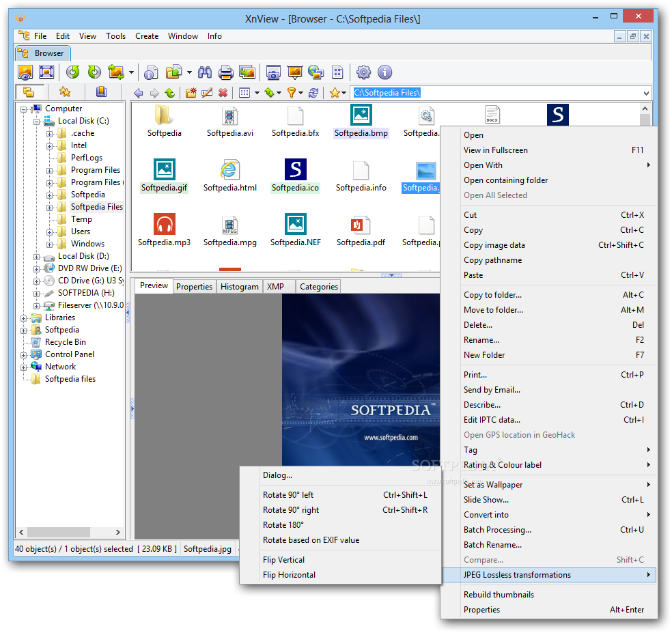
Task: Open the sort order dropdown arrow
Action: pyautogui.click(x=279, y=93)
